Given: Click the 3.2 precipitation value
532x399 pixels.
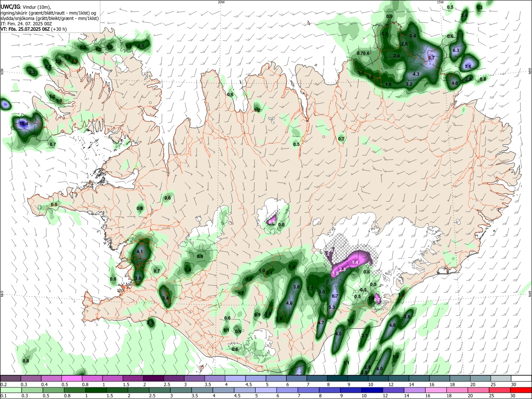Looking at the screenshot, I should (409, 84).
